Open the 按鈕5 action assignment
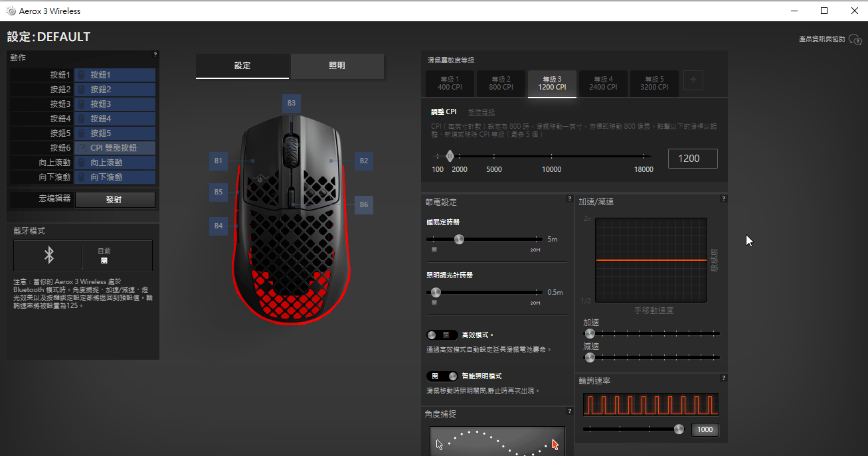Screen dimensions: 868x456 tap(115, 133)
